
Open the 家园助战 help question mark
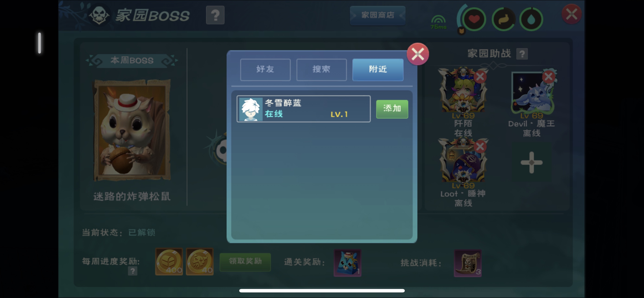tap(522, 54)
